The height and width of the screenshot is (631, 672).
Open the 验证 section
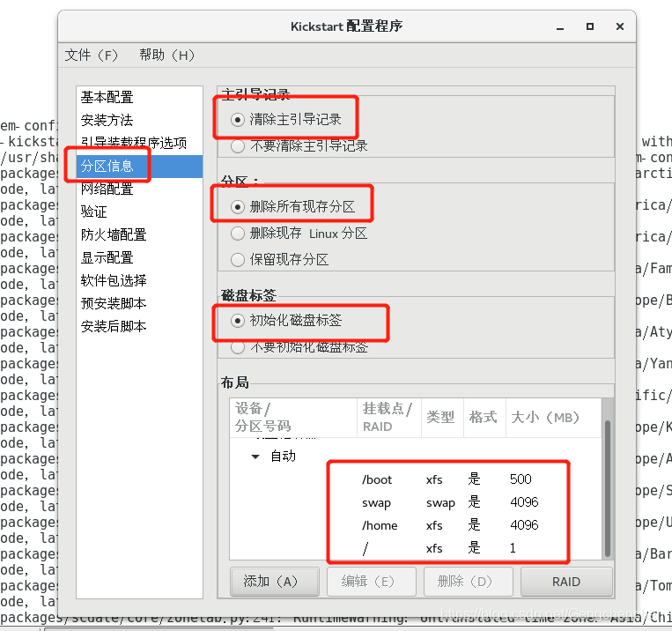click(139, 212)
